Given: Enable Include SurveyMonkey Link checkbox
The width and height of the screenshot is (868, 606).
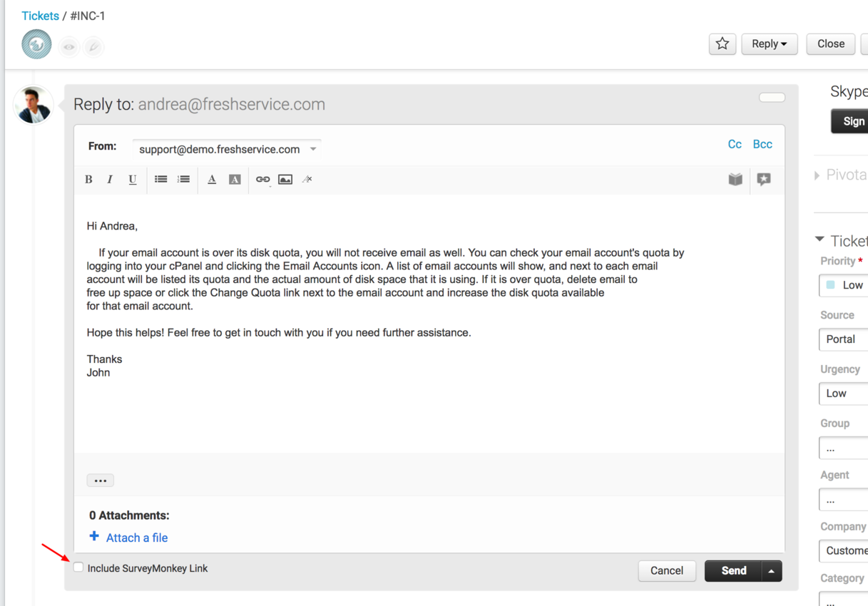Looking at the screenshot, I should [x=78, y=568].
